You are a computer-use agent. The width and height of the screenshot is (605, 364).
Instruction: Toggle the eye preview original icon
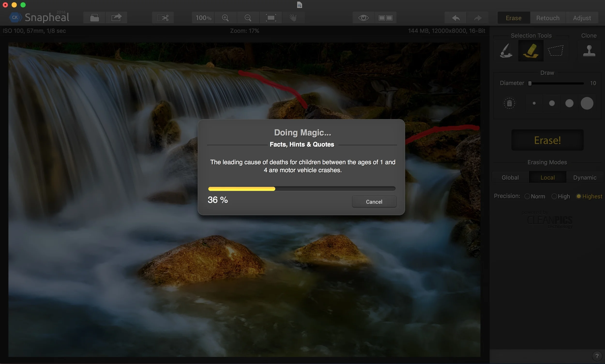click(x=363, y=18)
